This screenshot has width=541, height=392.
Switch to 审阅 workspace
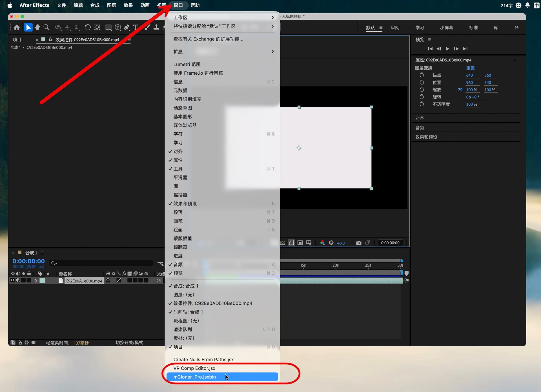(395, 28)
